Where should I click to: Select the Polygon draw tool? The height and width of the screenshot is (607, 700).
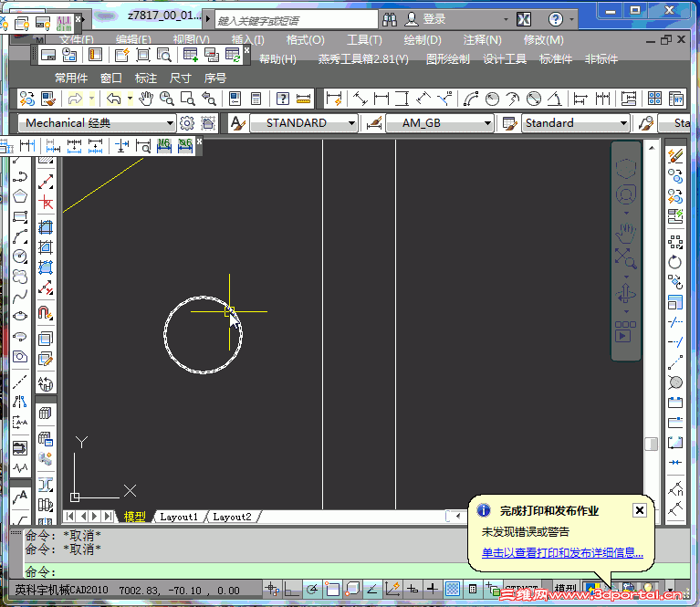click(x=20, y=196)
